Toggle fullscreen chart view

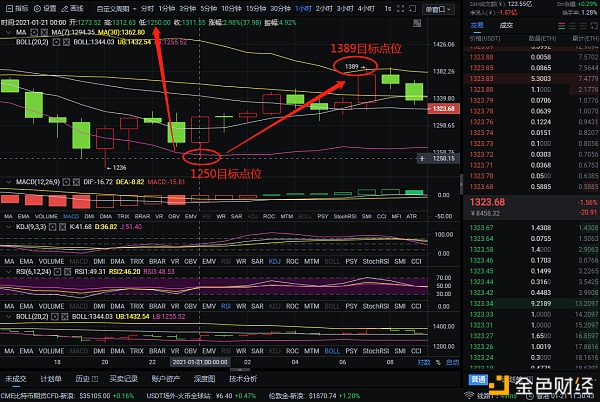click(x=400, y=8)
